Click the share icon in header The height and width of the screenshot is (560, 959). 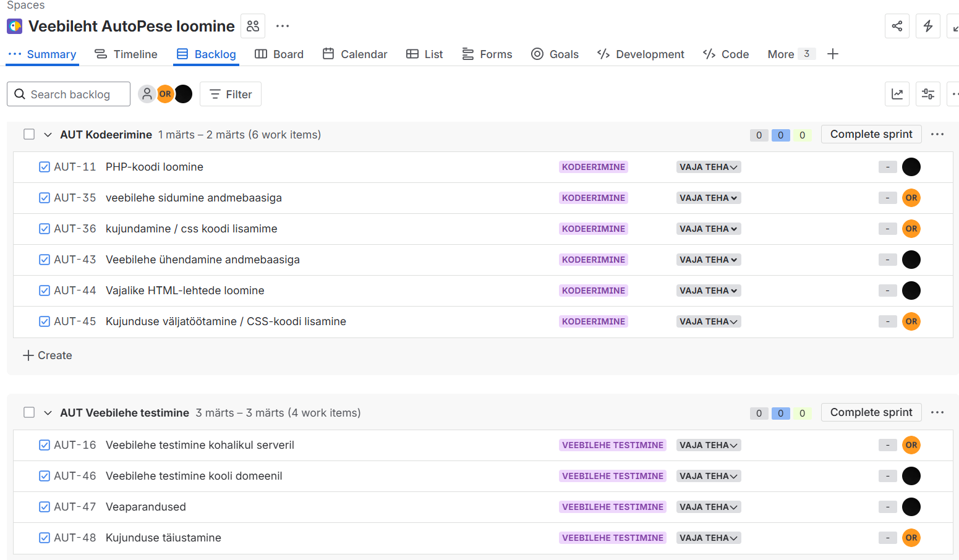point(897,26)
